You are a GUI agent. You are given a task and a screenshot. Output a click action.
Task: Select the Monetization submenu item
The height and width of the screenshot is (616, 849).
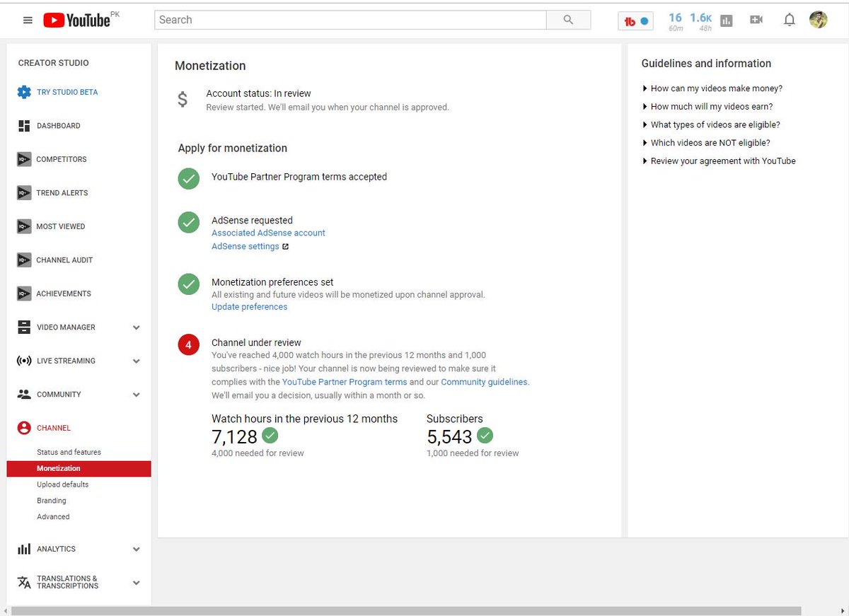(79, 468)
